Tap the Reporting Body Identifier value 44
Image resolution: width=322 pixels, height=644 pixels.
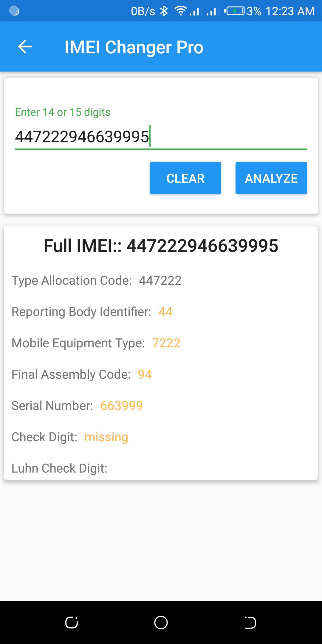[165, 312]
